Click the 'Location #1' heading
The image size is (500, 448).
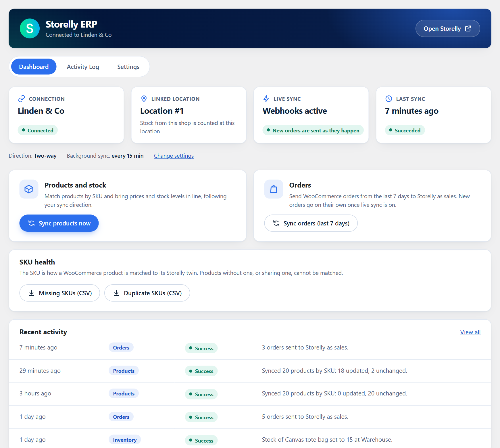coord(162,111)
